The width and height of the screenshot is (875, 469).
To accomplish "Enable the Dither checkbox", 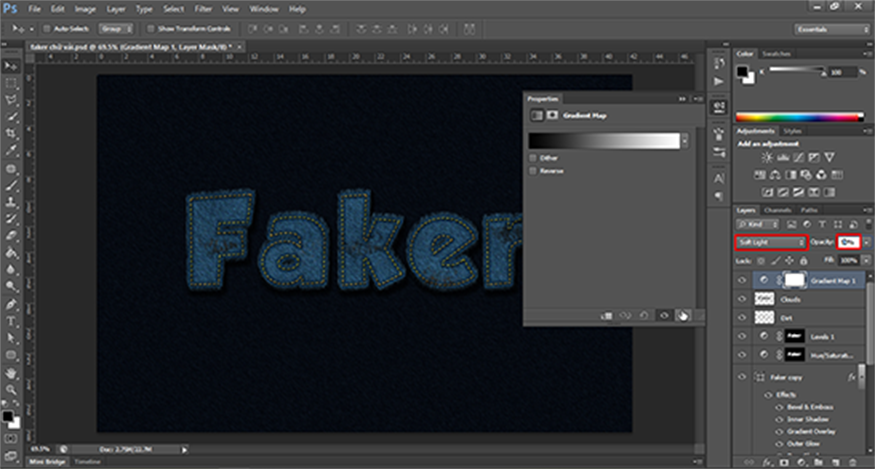I will [532, 157].
